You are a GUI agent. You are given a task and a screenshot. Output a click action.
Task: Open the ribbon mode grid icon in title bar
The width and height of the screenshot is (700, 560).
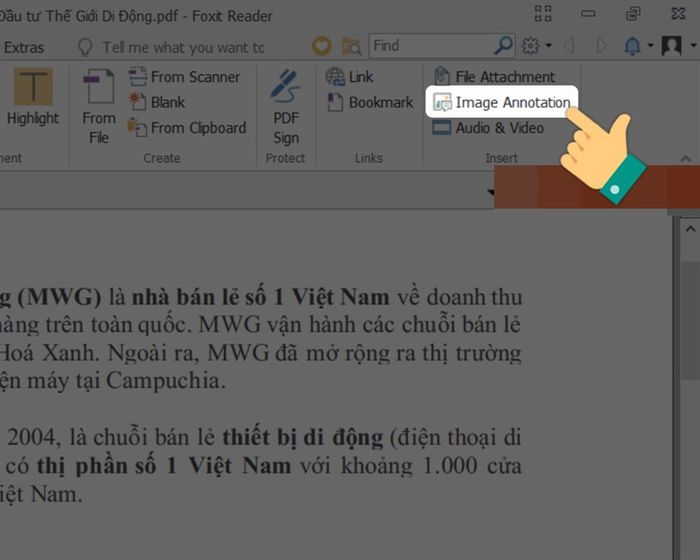coord(543,13)
